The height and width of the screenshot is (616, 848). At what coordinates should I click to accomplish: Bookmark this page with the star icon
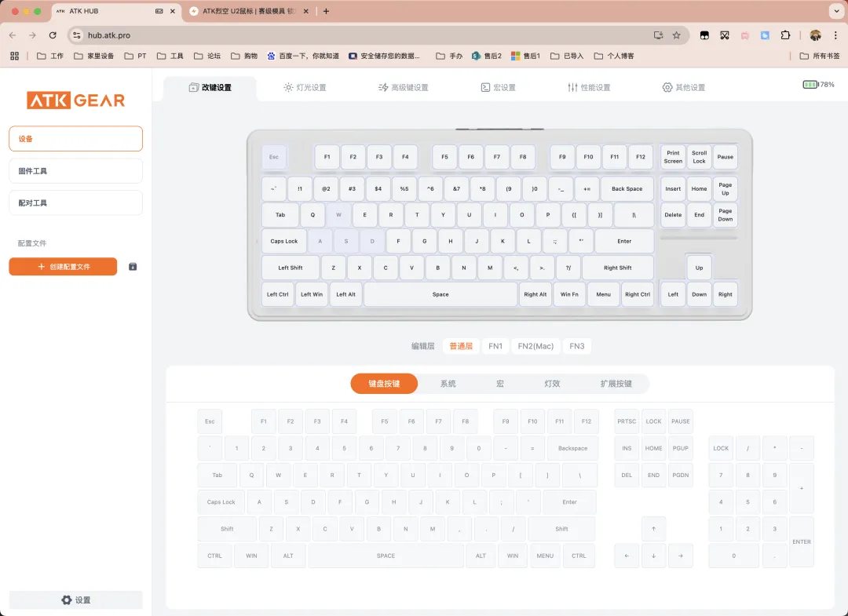pos(676,35)
